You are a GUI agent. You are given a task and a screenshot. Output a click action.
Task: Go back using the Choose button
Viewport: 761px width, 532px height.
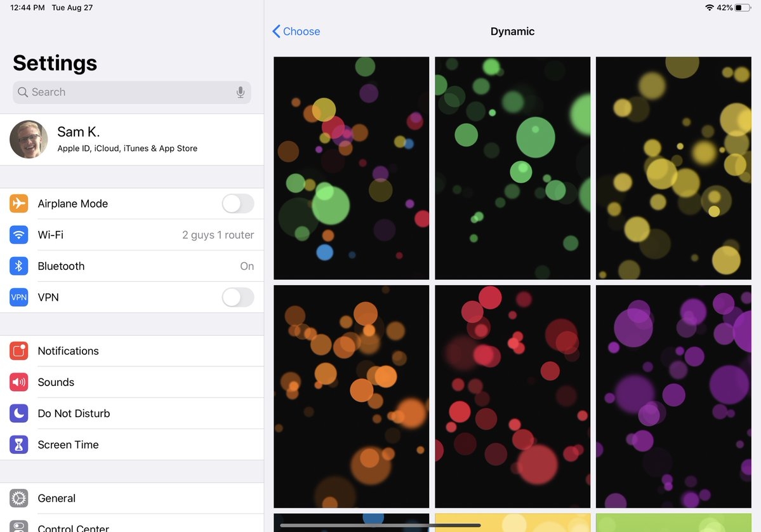coord(296,31)
